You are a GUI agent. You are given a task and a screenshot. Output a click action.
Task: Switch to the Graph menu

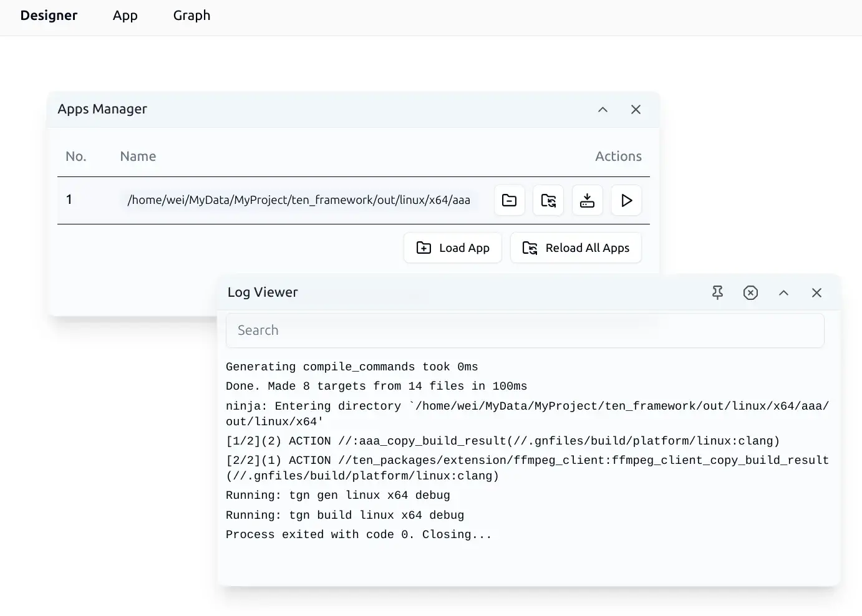(191, 15)
